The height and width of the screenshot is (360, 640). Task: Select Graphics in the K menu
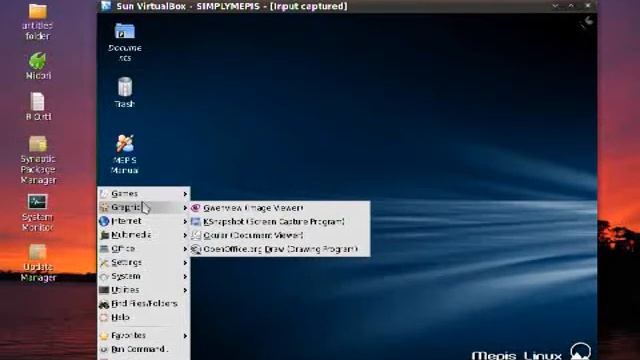[x=144, y=207]
